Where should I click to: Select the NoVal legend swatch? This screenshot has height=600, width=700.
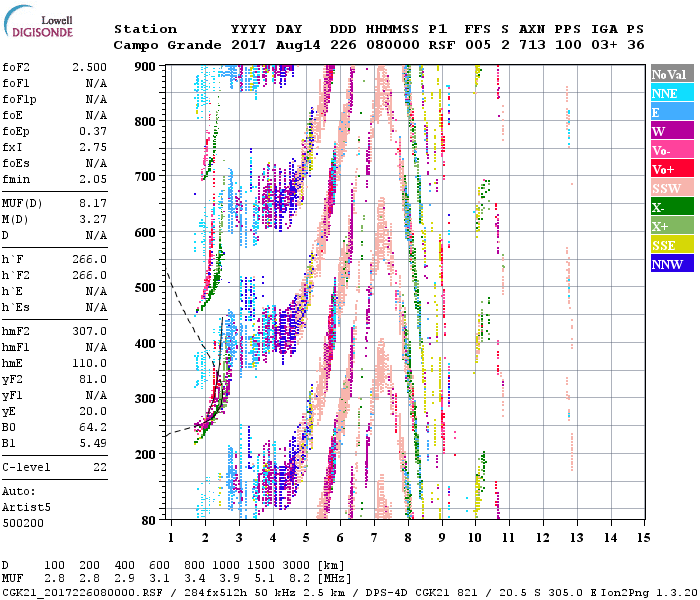coord(672,74)
